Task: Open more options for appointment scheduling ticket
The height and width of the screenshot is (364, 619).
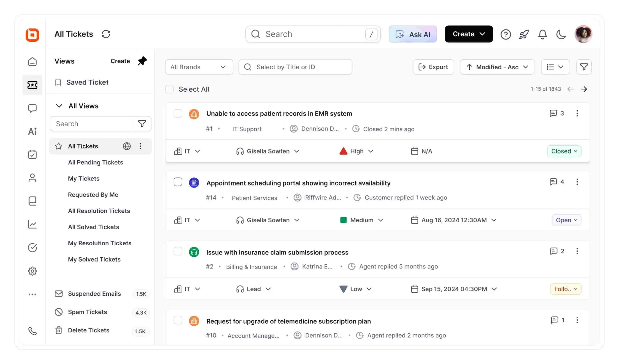Action: tap(577, 182)
